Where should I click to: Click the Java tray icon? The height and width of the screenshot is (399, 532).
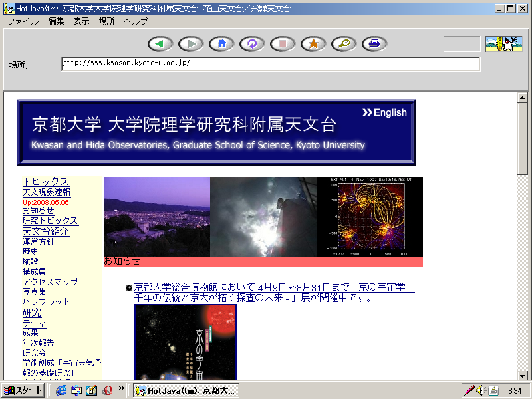click(x=493, y=390)
